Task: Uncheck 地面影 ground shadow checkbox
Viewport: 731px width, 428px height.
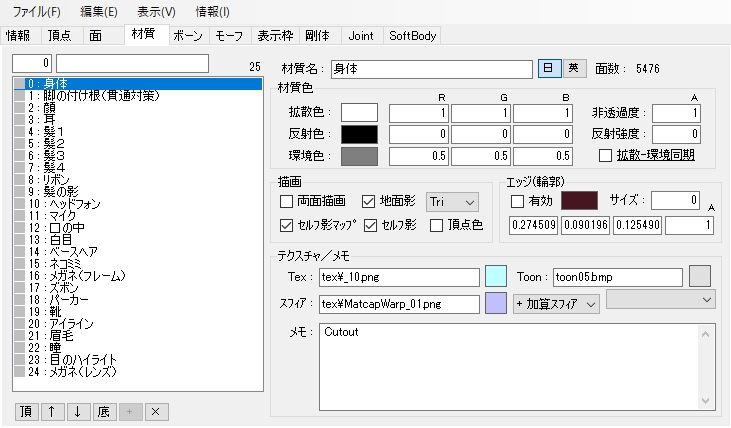Action: coord(368,201)
